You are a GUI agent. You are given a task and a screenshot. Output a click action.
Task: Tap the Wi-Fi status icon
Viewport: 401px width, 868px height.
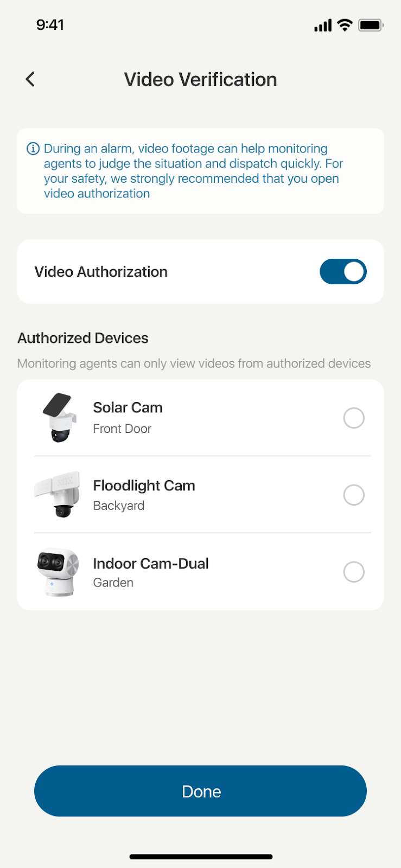click(345, 25)
